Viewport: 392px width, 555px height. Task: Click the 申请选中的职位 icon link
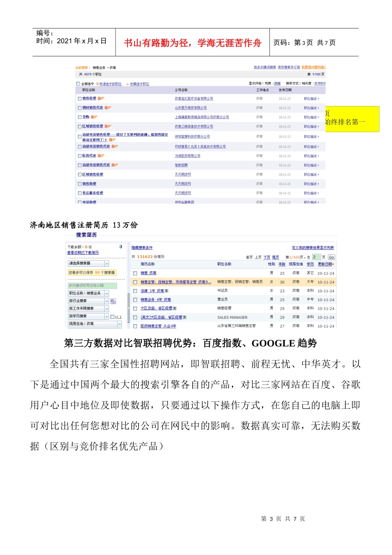tap(98, 84)
